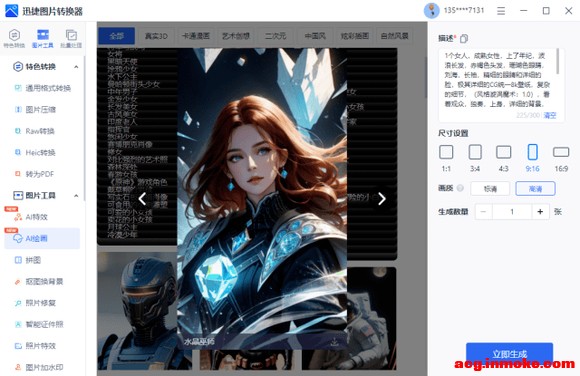Viewport: 580px width, 376px height.
Task: Click the copy icon beside 描述
Action: click(464, 38)
